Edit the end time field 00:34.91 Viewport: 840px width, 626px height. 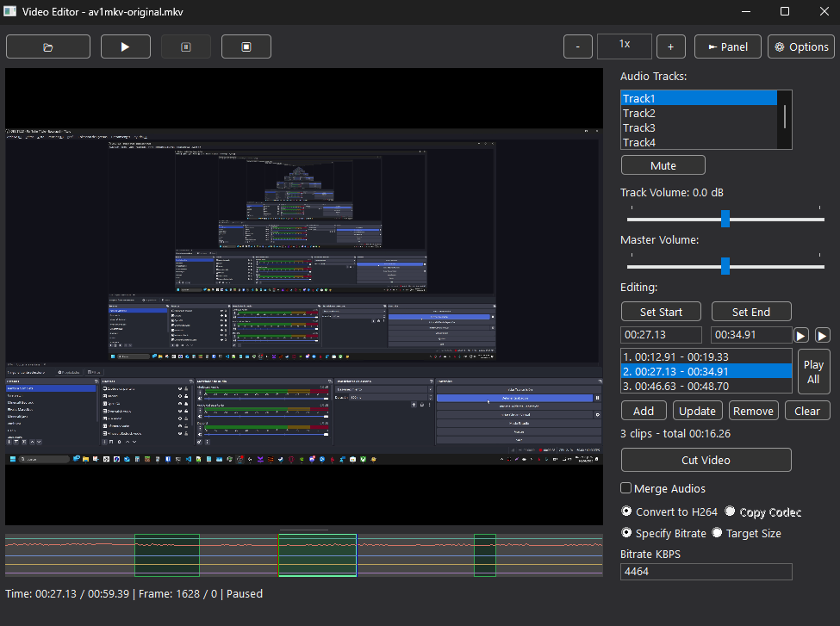point(751,335)
